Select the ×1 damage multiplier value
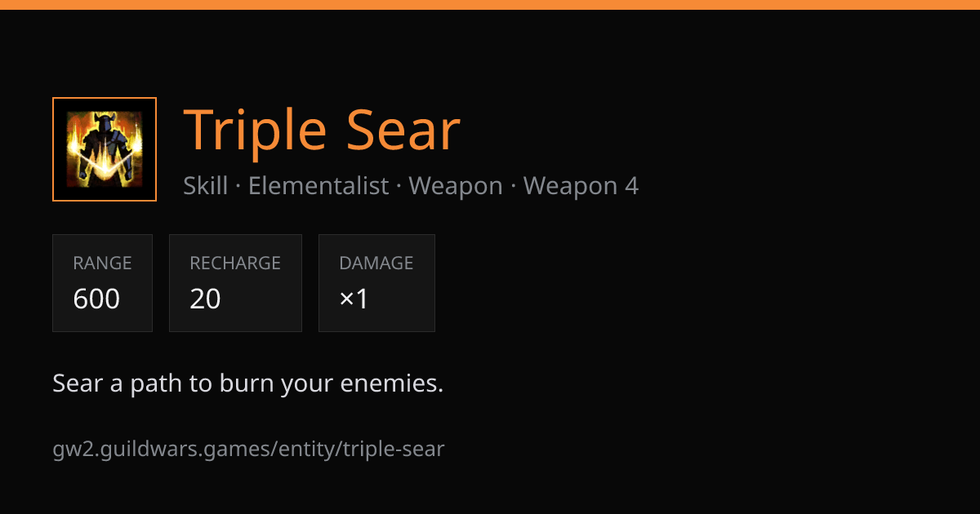Image resolution: width=980 pixels, height=514 pixels. tap(354, 299)
